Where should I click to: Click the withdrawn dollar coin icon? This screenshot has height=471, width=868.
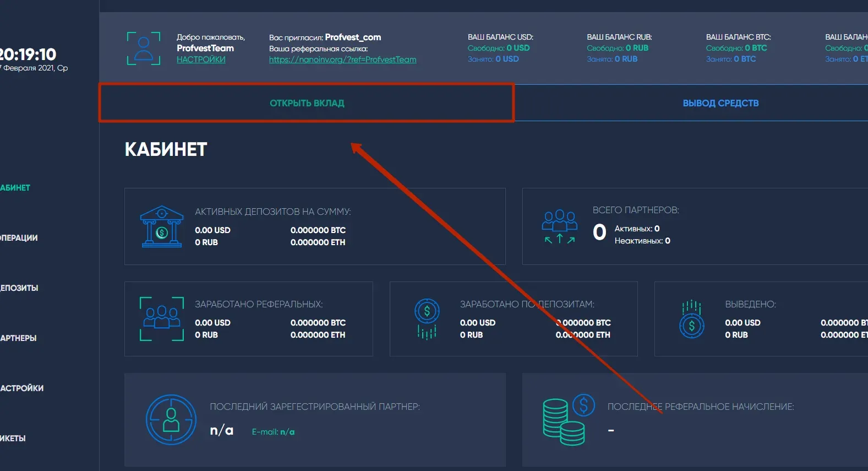pyautogui.click(x=692, y=319)
